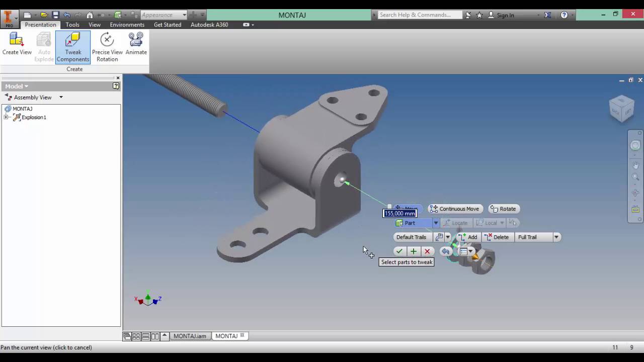Open Favorites star icon
This screenshot has width=644, height=362.
[479, 15]
